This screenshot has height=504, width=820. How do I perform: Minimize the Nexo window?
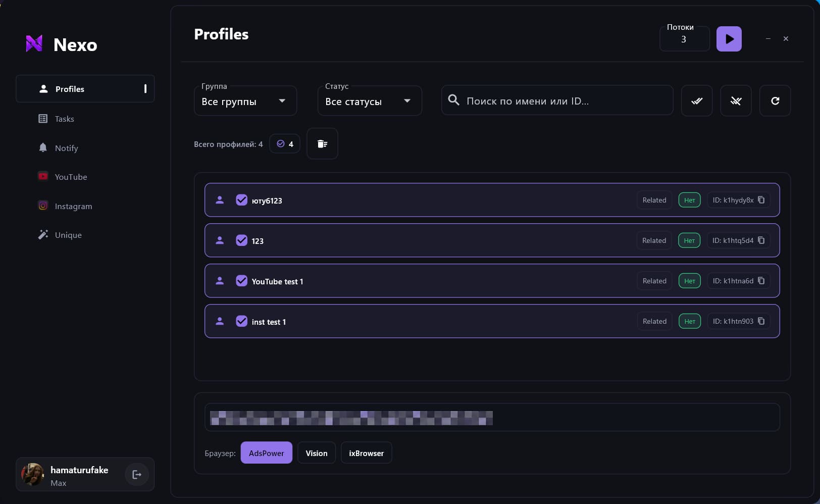pos(768,38)
